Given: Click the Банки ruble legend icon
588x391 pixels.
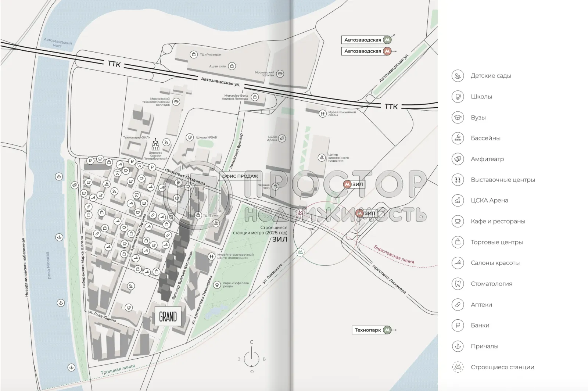Looking at the screenshot, I should point(458,325).
